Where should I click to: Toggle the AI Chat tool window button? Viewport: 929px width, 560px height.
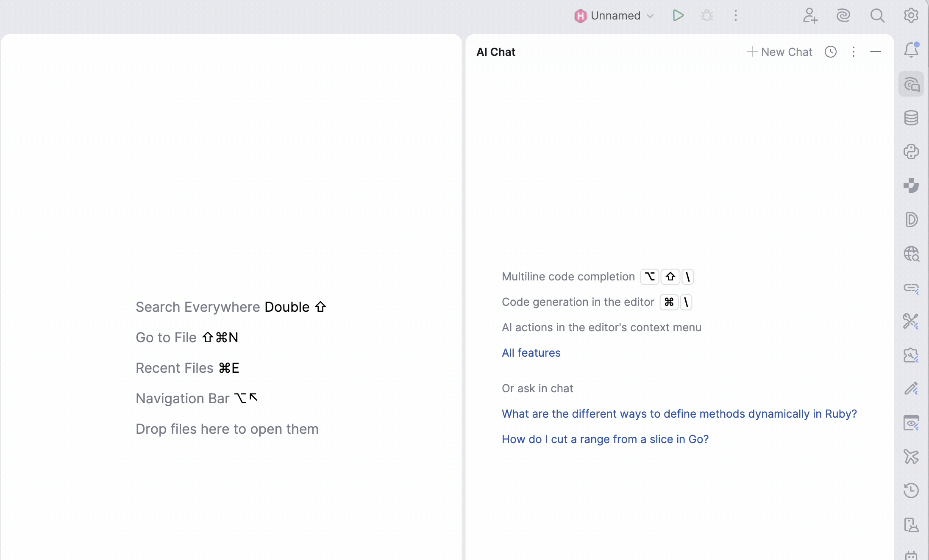tap(911, 84)
